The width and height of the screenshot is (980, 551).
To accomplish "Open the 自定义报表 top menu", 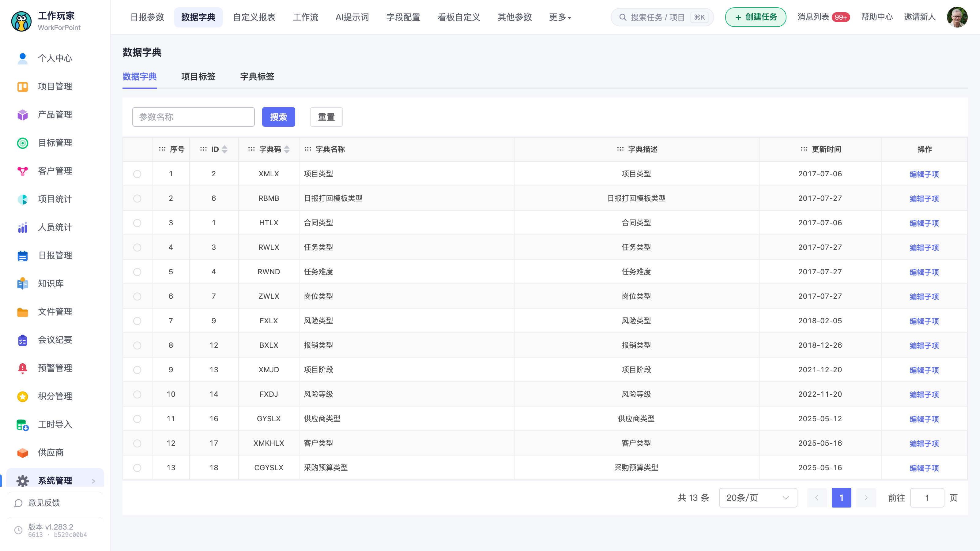I will tap(254, 17).
